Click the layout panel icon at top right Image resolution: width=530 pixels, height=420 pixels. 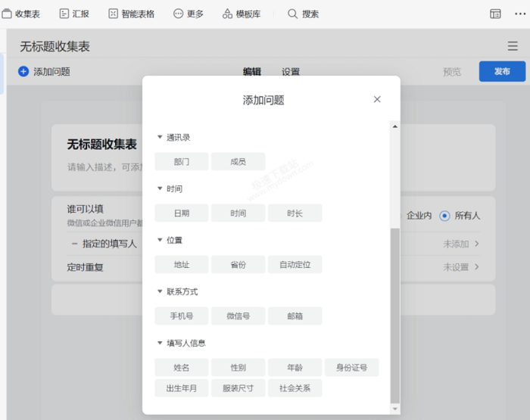point(495,14)
